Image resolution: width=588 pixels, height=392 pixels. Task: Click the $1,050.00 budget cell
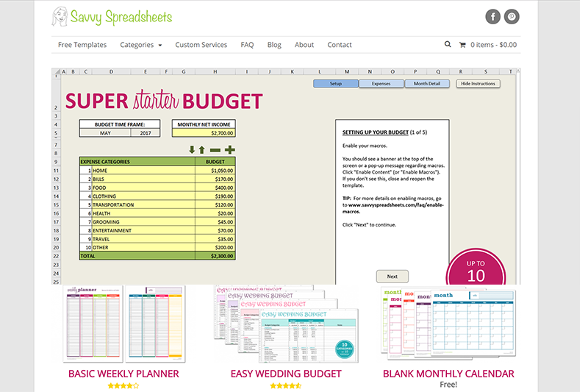point(215,171)
